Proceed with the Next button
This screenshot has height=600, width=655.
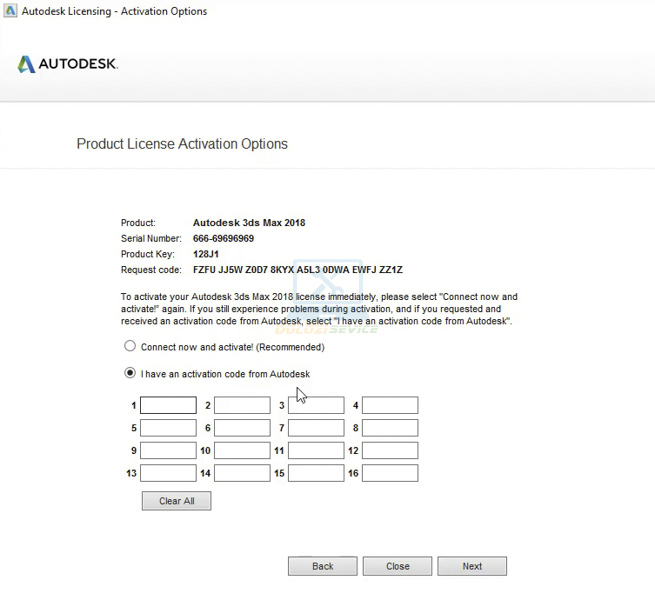[x=472, y=566]
